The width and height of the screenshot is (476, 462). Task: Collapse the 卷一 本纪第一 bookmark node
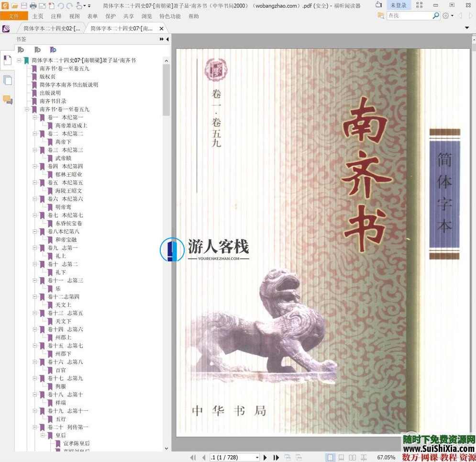(34, 117)
